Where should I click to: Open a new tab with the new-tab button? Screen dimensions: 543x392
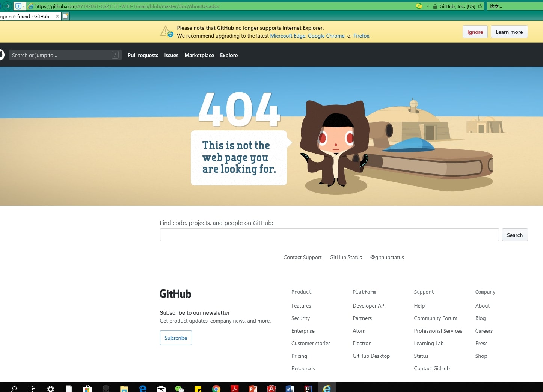(66, 16)
